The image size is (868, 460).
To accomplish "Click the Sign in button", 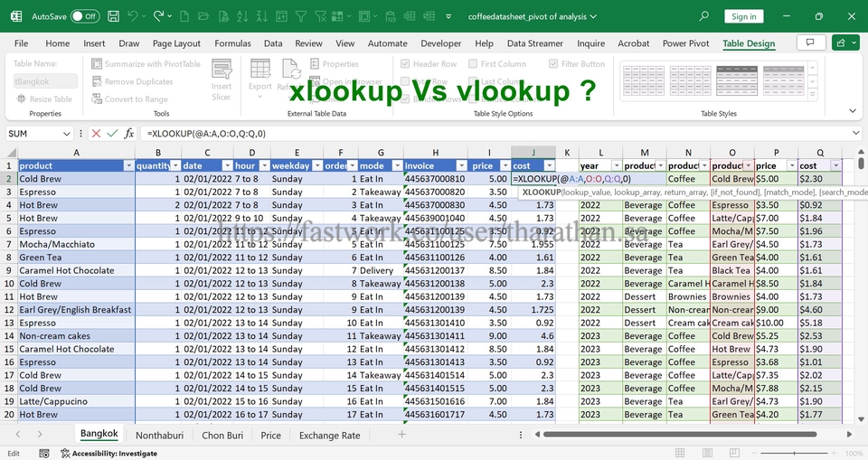I will [743, 16].
